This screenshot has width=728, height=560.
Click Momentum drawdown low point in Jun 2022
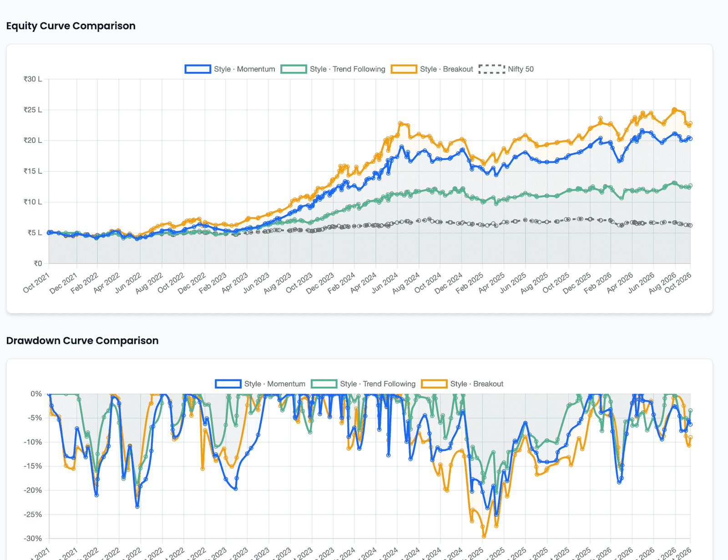coord(137,506)
